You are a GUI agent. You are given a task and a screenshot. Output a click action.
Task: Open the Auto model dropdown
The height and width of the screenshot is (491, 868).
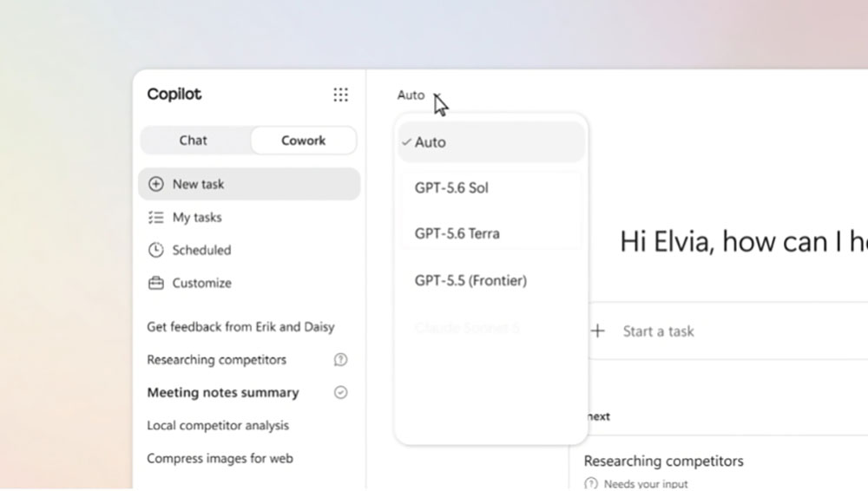pos(419,95)
